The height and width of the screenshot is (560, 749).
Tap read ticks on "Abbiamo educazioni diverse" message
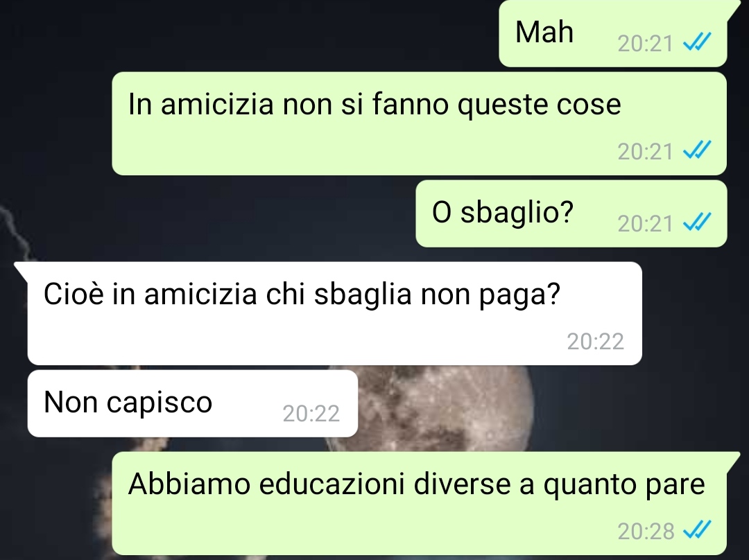tap(698, 529)
